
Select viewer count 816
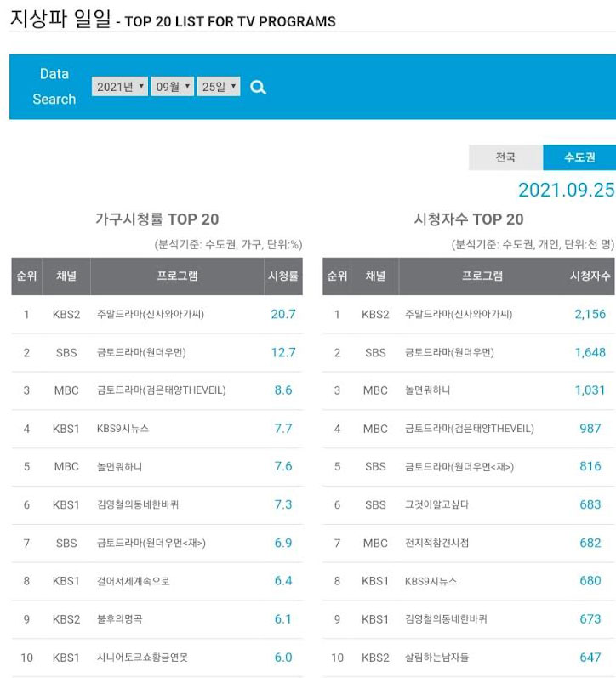coord(590,466)
